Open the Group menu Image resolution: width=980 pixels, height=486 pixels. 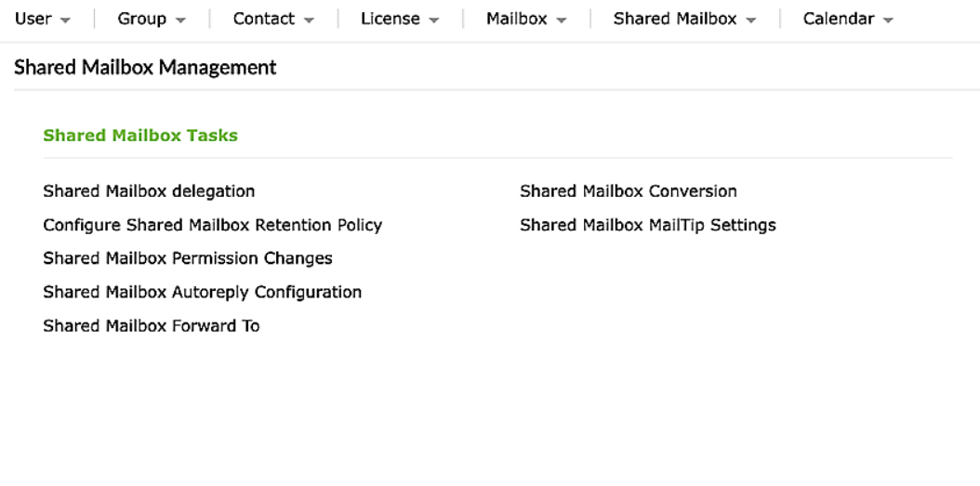pos(141,20)
